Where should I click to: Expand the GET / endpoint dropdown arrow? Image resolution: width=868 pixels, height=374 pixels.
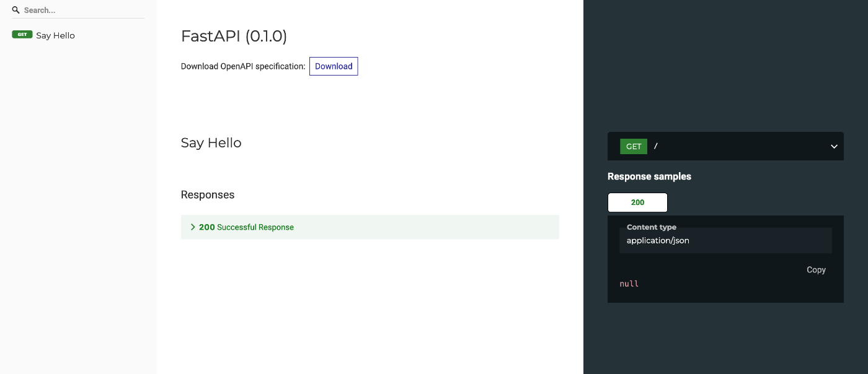point(834,147)
